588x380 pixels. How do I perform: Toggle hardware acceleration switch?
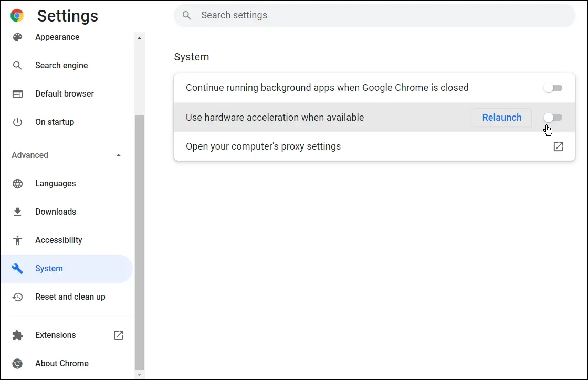[553, 117]
